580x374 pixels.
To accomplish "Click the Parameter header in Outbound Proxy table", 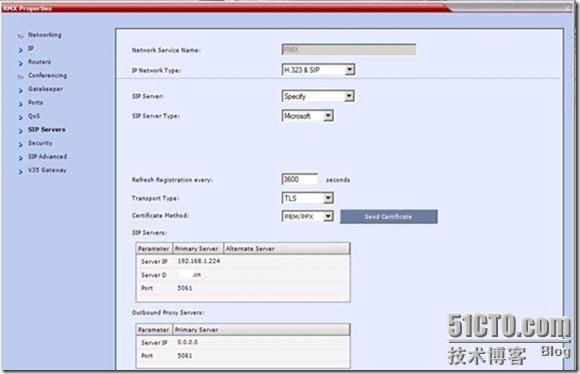I will point(154,330).
